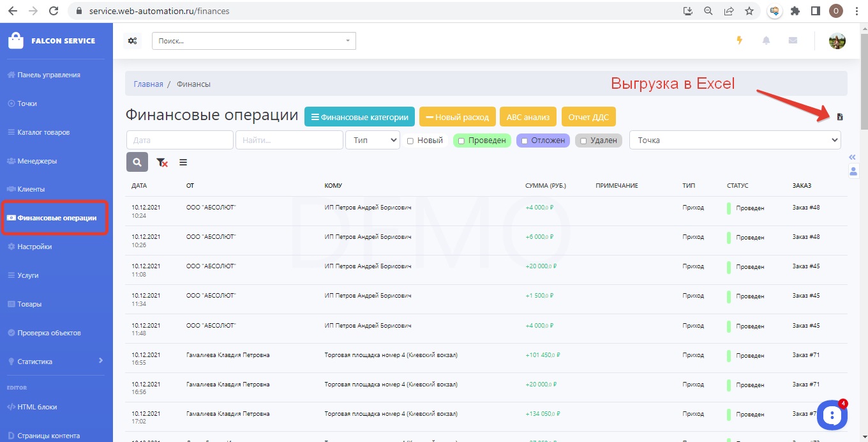Open Каталог товаров in sidebar

43,132
